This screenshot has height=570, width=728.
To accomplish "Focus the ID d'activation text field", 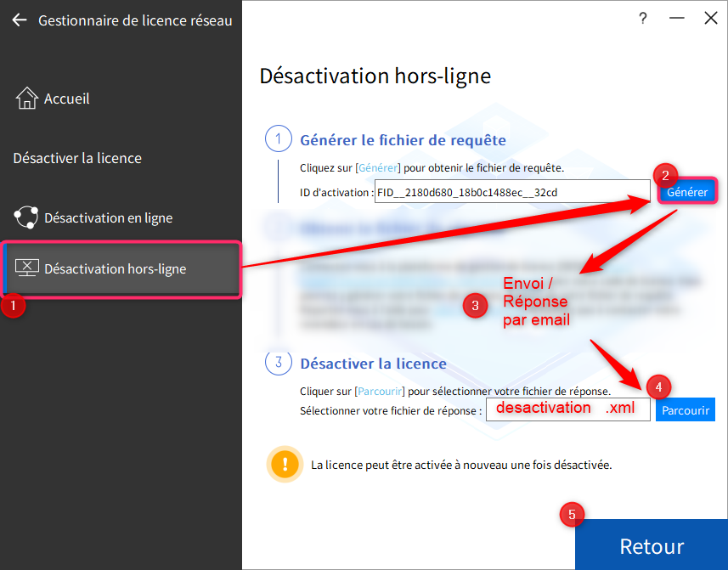I will [x=511, y=193].
